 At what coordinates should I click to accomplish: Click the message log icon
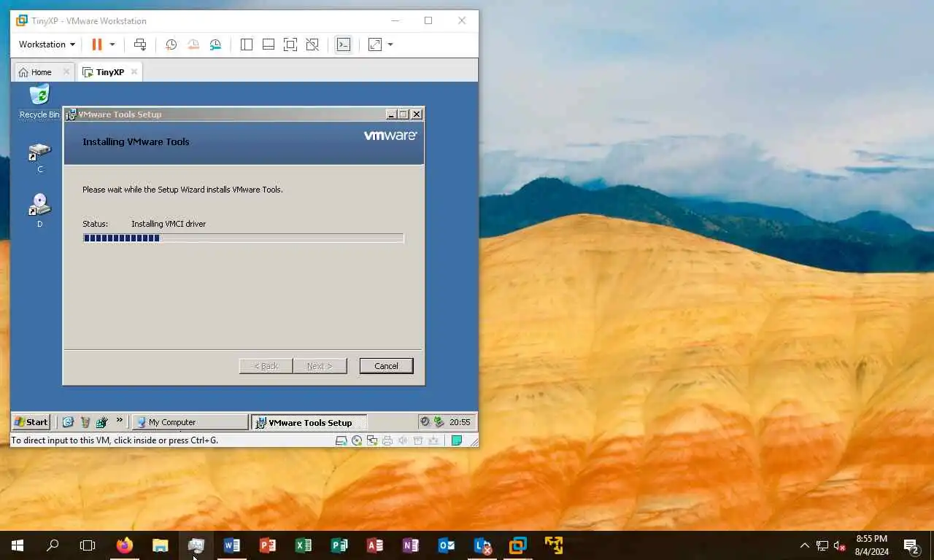pos(457,440)
